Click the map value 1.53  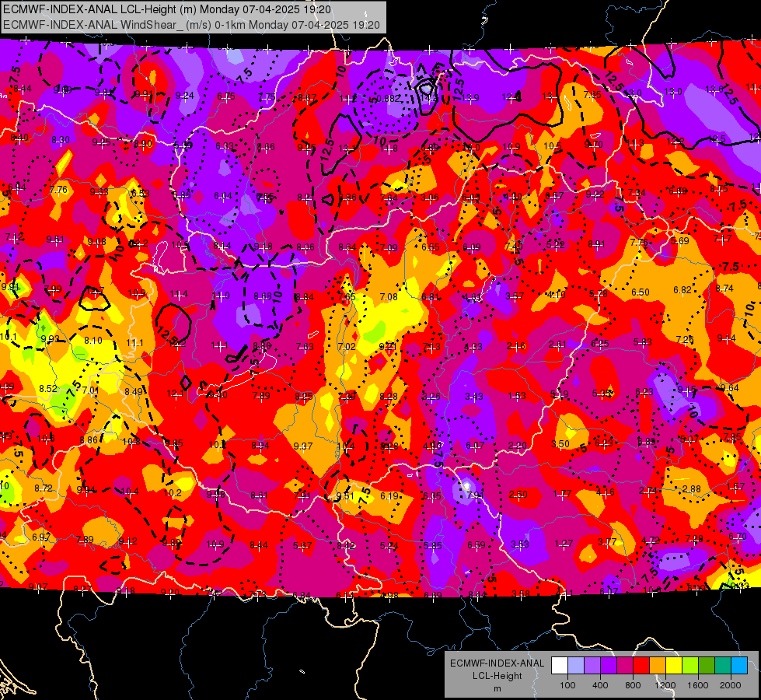517,395
